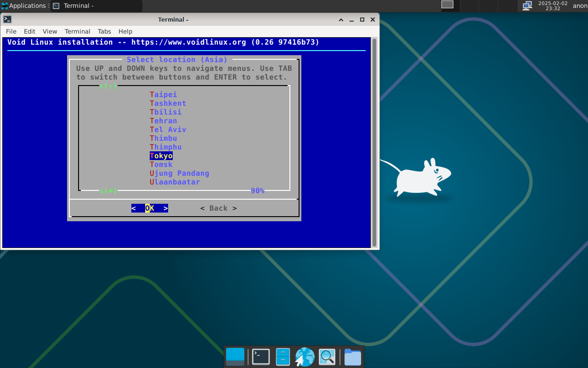Open the Terminal menu
The height and width of the screenshot is (368, 588).
[x=77, y=31]
